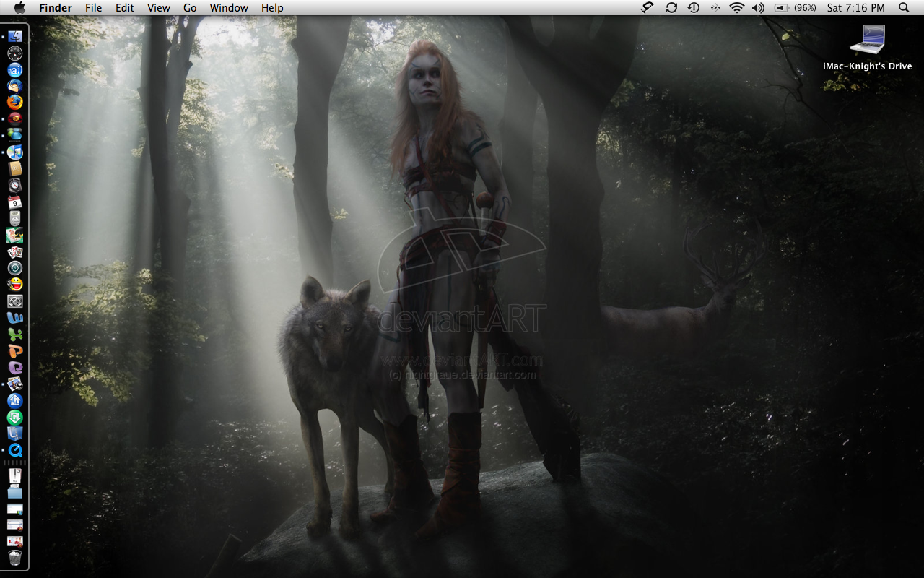Open the blue house-arrow app icon
The width and height of the screenshot is (924, 578).
15,400
